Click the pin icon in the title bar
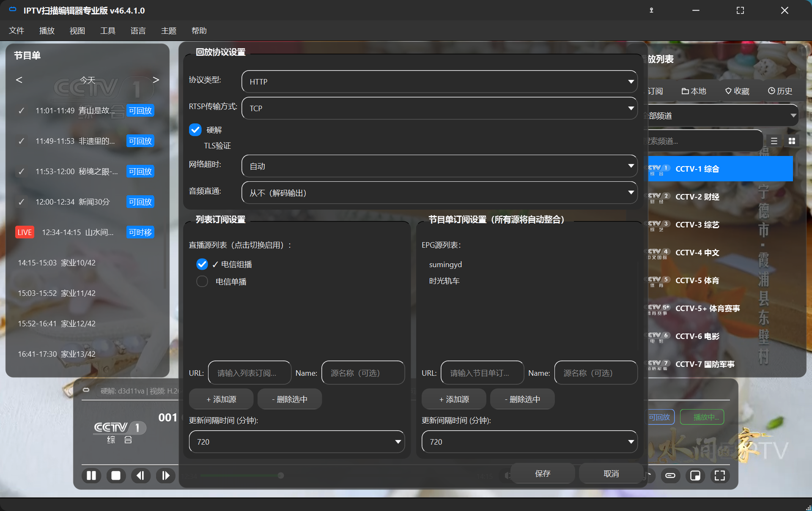Image resolution: width=812 pixels, height=511 pixels. 651,10
